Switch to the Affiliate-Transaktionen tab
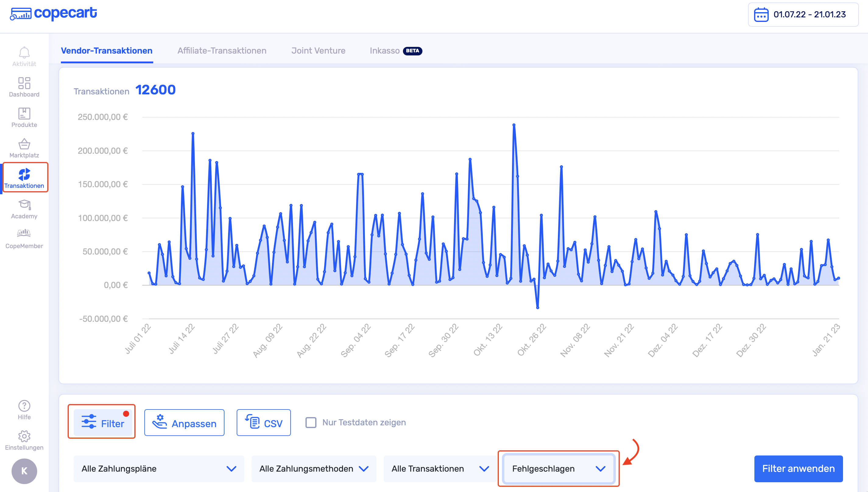Screen dimensions: 868x492 pos(222,51)
